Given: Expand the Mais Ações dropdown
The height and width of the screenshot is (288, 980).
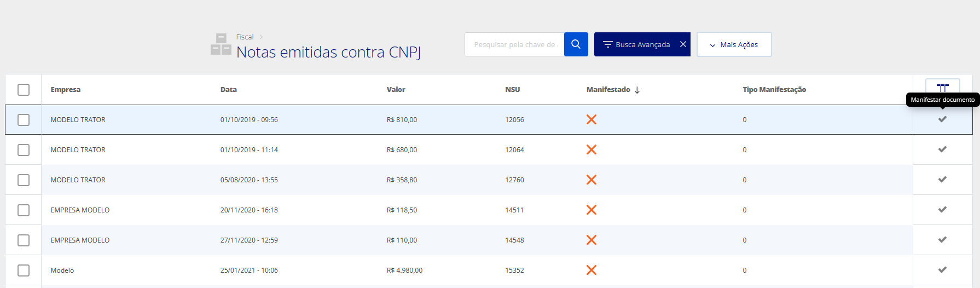Looking at the screenshot, I should (x=734, y=44).
